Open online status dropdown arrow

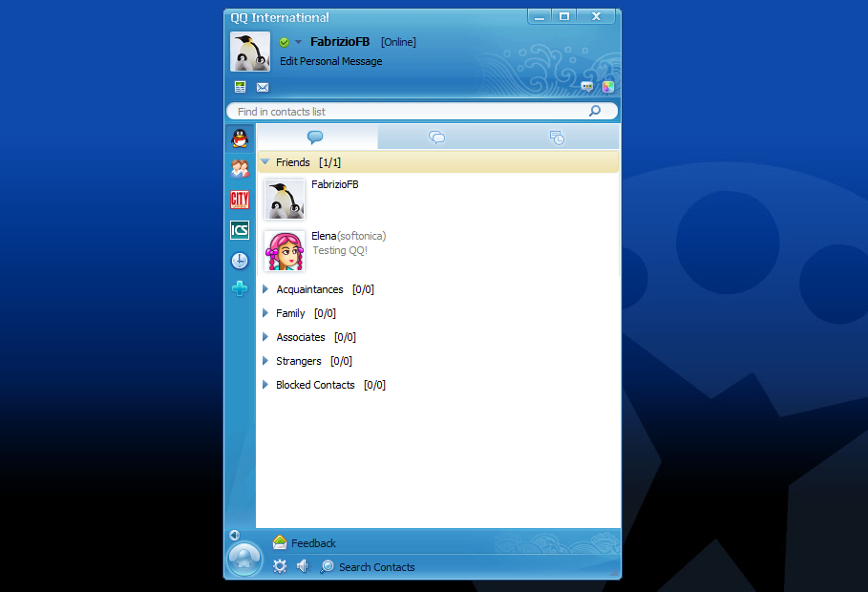pos(298,42)
